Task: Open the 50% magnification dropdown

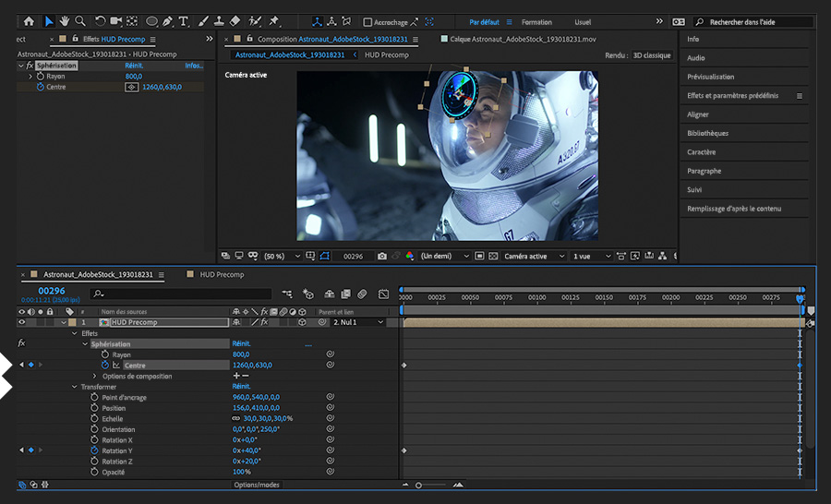Action: (281, 256)
